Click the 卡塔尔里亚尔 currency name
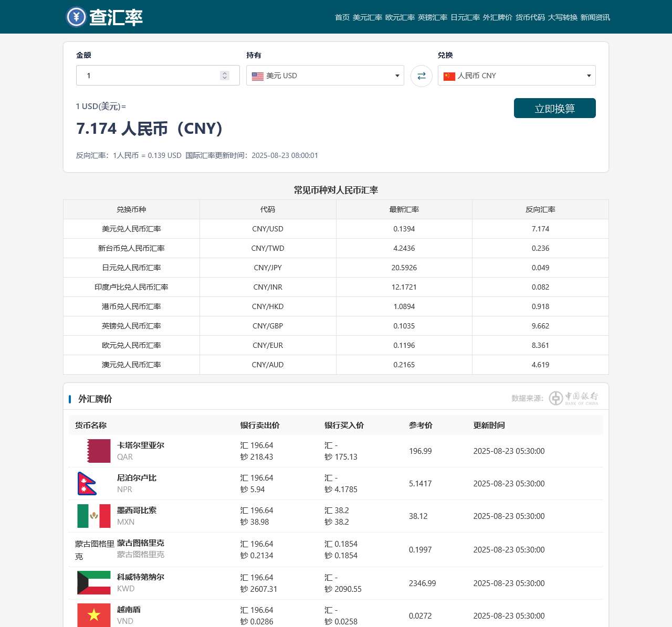The width and height of the screenshot is (672, 627). 141,445
